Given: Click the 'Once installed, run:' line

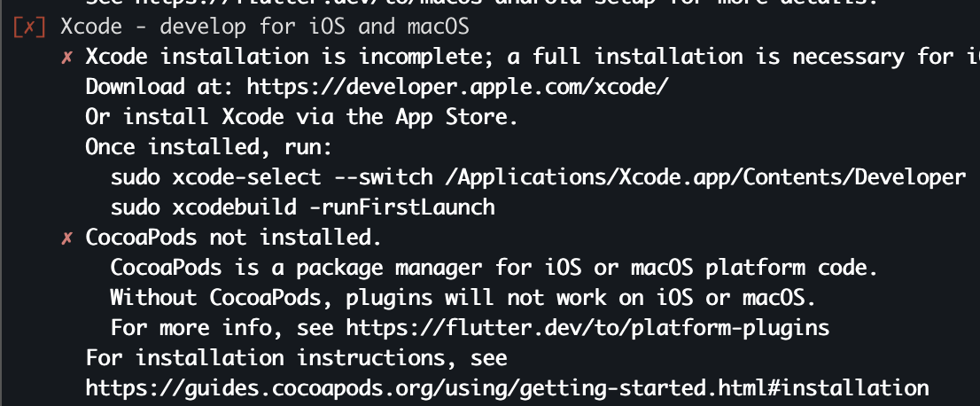Looking at the screenshot, I should point(209,148).
